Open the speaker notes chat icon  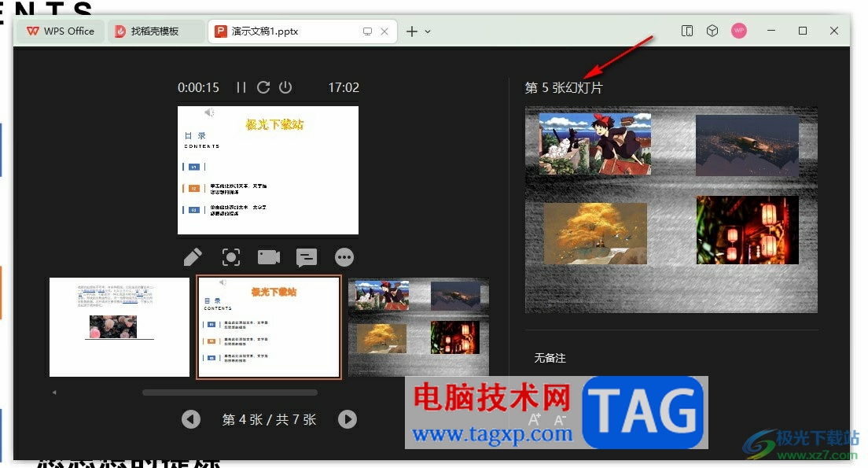point(306,257)
